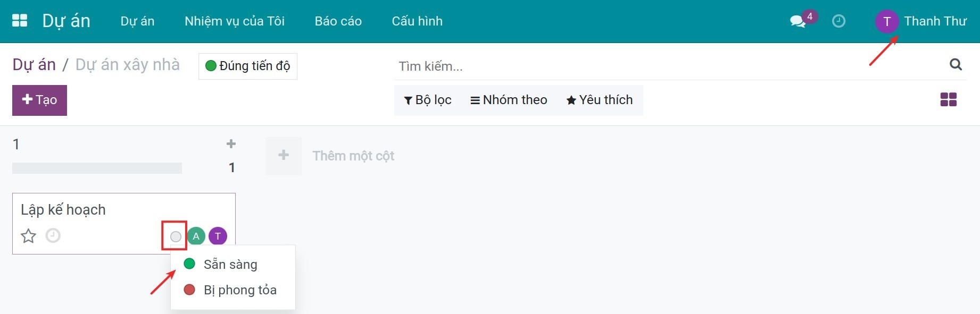The width and height of the screenshot is (980, 314).
Task: Open the Yêu thích favorites dropdown
Action: [600, 100]
